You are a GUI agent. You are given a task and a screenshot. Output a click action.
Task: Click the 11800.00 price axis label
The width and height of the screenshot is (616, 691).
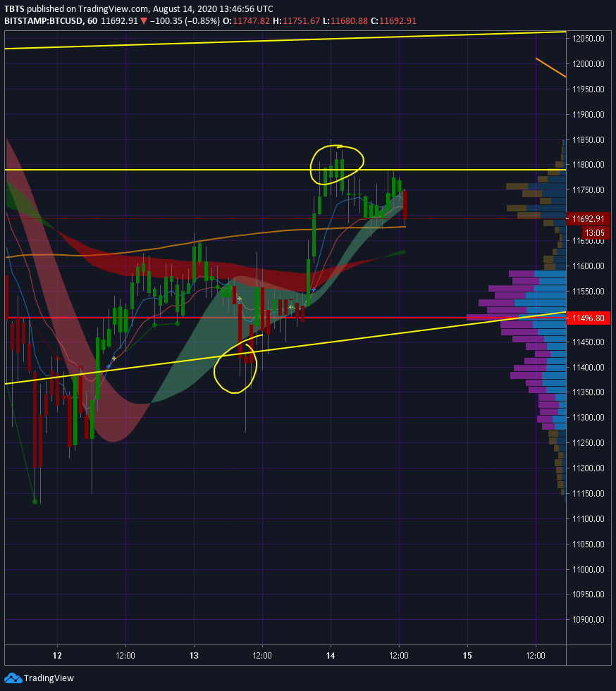tap(589, 165)
